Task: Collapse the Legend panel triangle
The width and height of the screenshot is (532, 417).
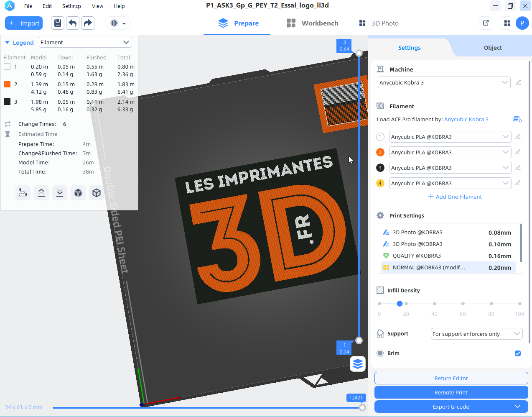Action: (x=7, y=42)
